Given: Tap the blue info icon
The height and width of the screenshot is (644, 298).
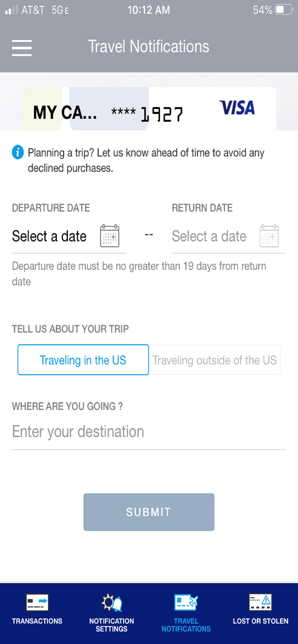Looking at the screenshot, I should (18, 152).
